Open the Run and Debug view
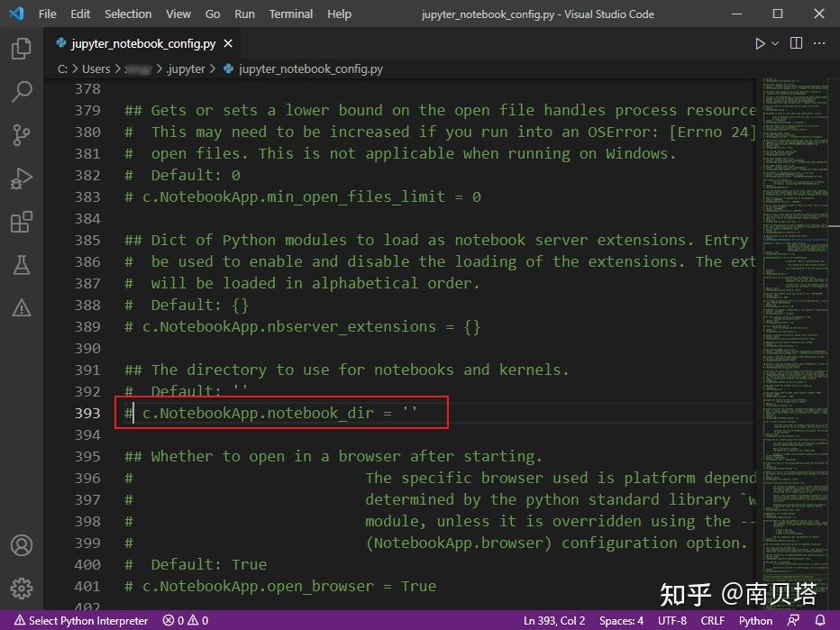Image resolution: width=840 pixels, height=630 pixels. (x=22, y=178)
